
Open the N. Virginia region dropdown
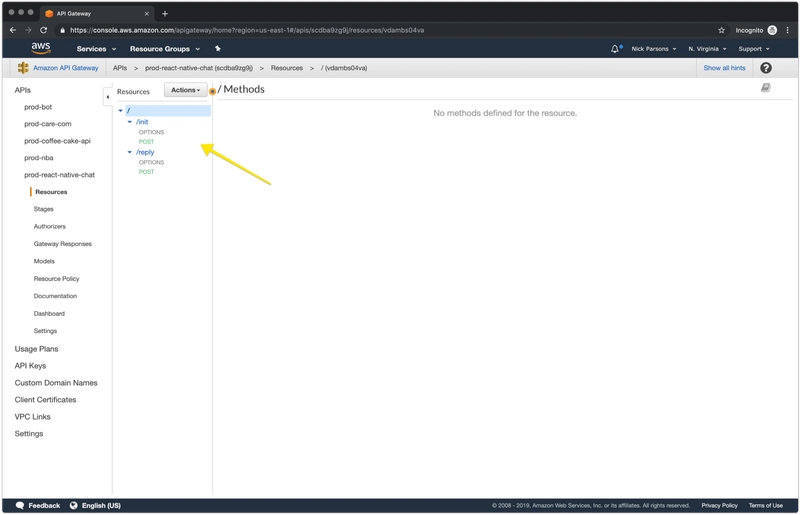(x=707, y=49)
